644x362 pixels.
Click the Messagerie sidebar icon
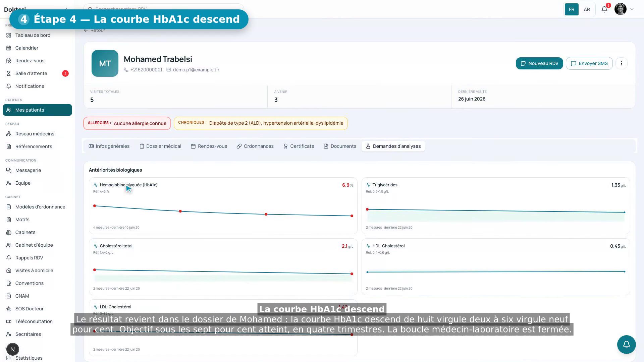coord(9,170)
